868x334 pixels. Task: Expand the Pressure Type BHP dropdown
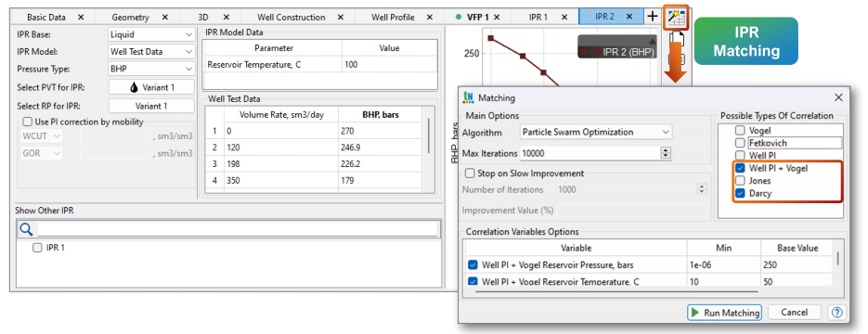tap(151, 70)
